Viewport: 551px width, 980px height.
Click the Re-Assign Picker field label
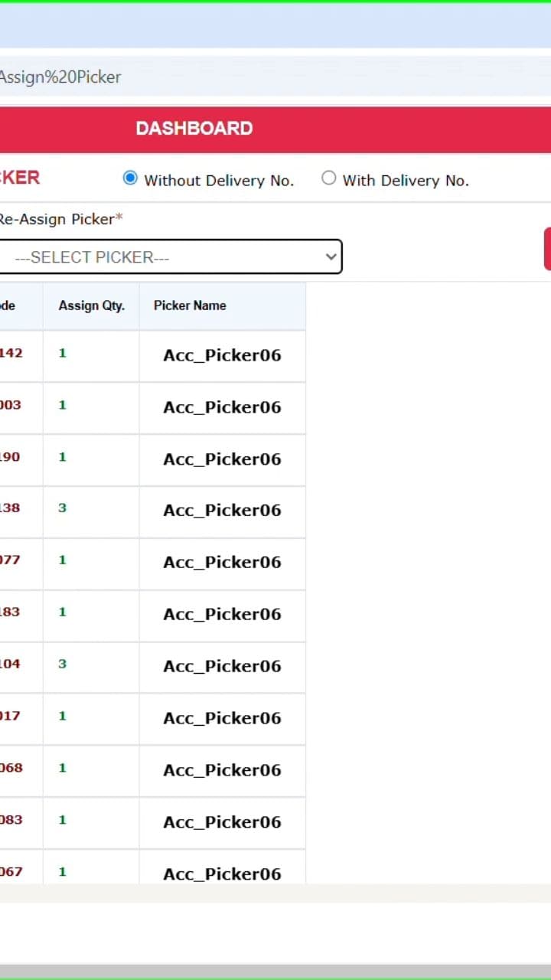[61, 219]
